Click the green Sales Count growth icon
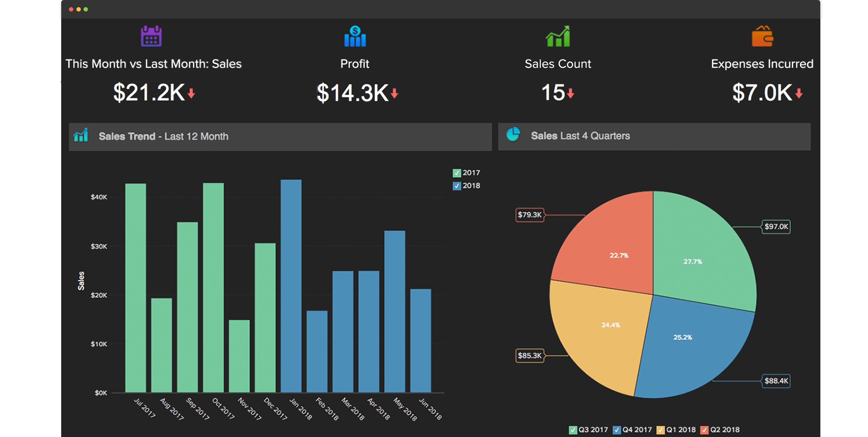Viewport: 868px width, 437px height. (x=558, y=38)
